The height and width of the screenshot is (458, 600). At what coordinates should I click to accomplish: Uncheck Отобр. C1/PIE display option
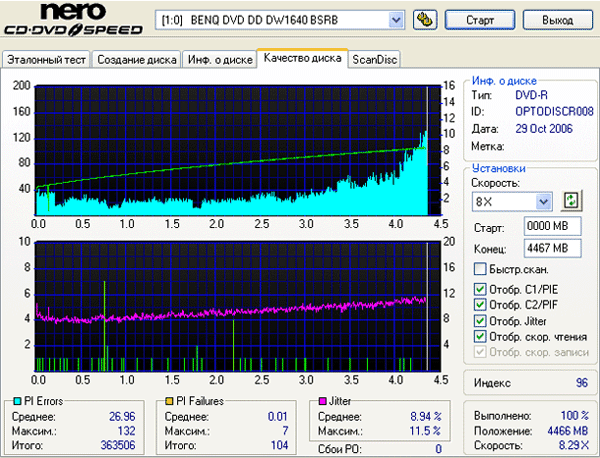pyautogui.click(x=481, y=290)
